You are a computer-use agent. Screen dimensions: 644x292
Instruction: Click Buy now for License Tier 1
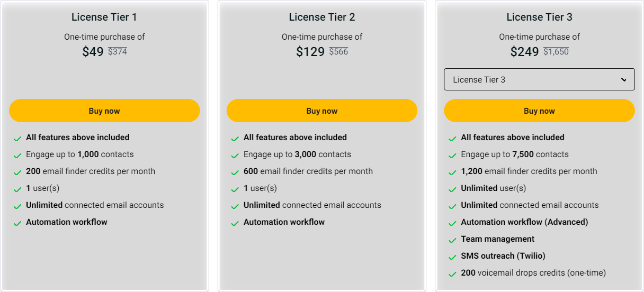(104, 111)
